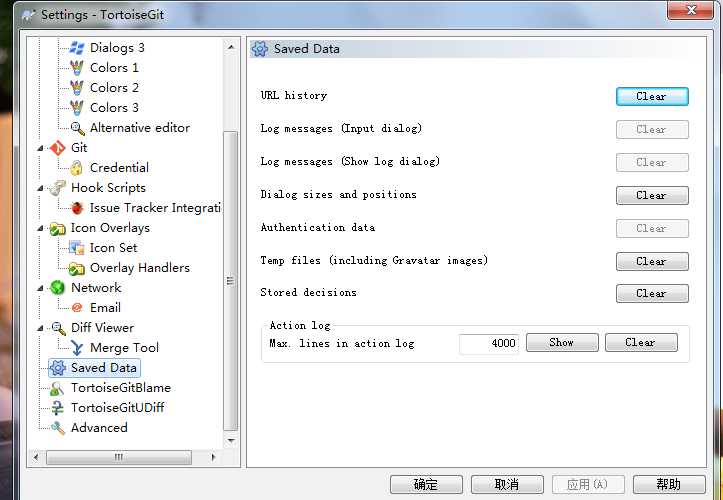723x500 pixels.
Task: Click Max lines in action log field
Action: 489,343
